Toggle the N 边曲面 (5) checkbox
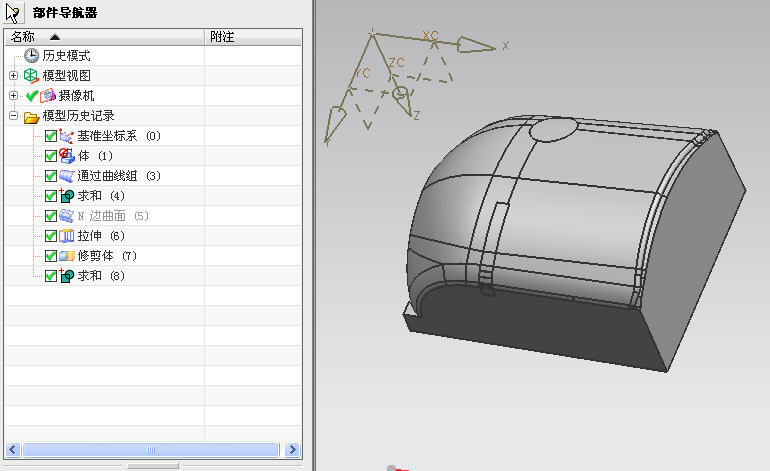Image resolution: width=770 pixels, height=471 pixels. click(x=51, y=216)
